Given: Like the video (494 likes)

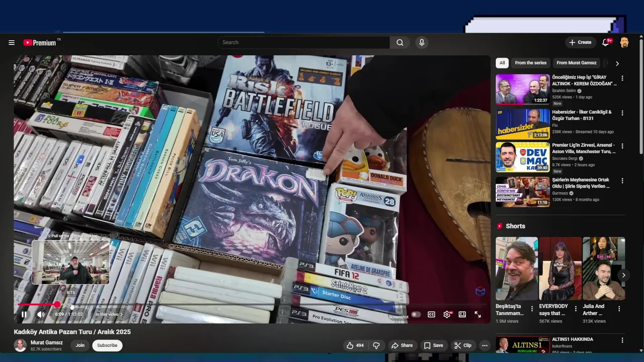Looking at the screenshot, I should tap(355, 345).
